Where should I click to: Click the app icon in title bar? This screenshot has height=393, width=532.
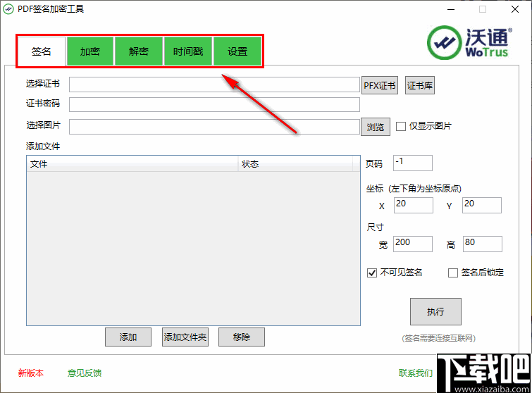tap(8, 9)
